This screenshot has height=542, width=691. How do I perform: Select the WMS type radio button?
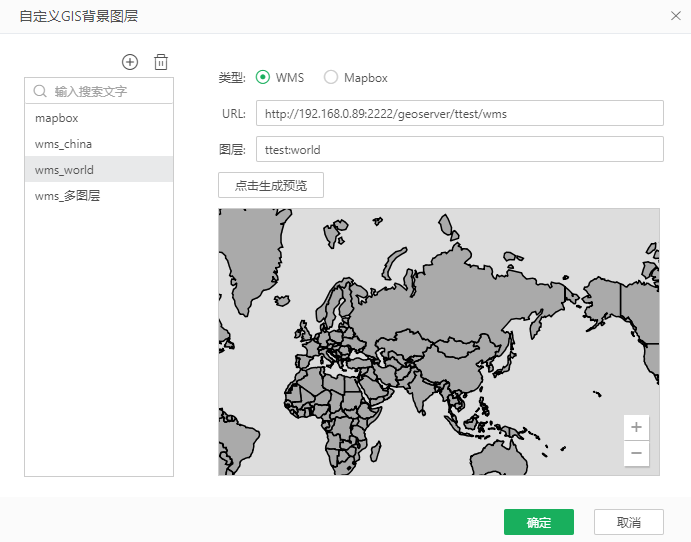[263, 77]
